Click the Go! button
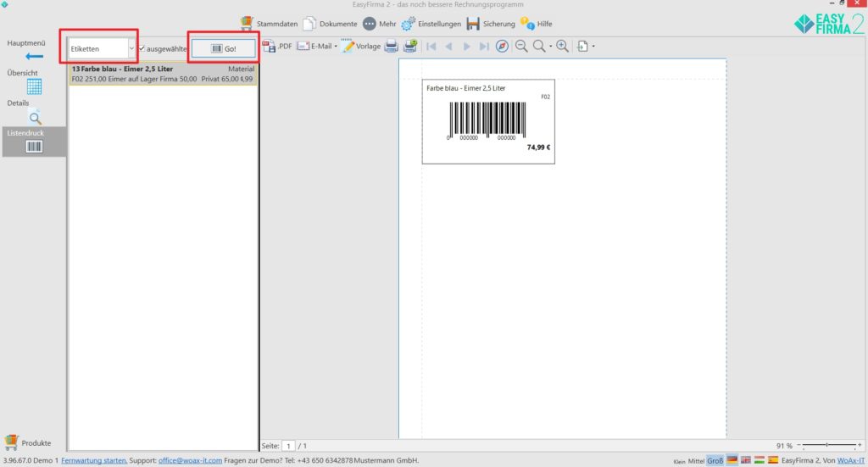The height and width of the screenshot is (467, 868). click(x=224, y=48)
